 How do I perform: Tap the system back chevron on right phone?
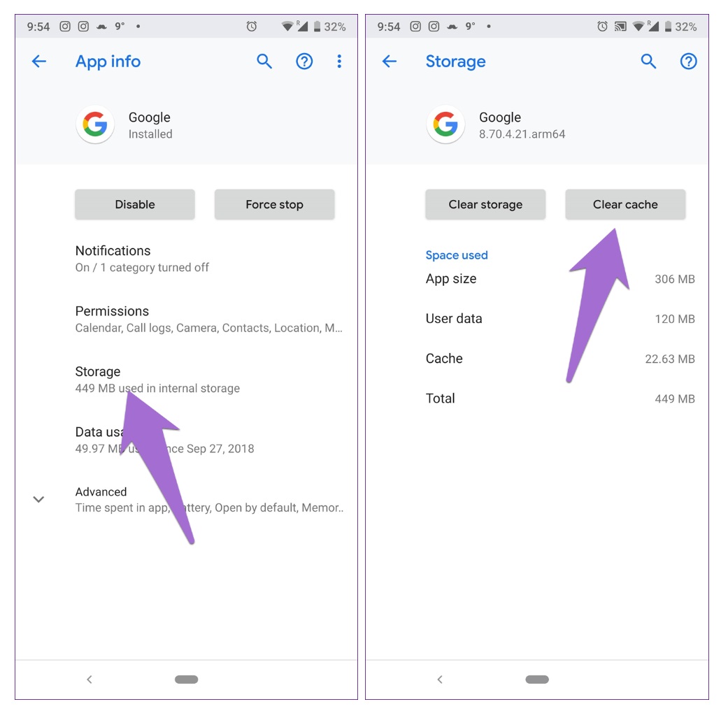point(440,680)
